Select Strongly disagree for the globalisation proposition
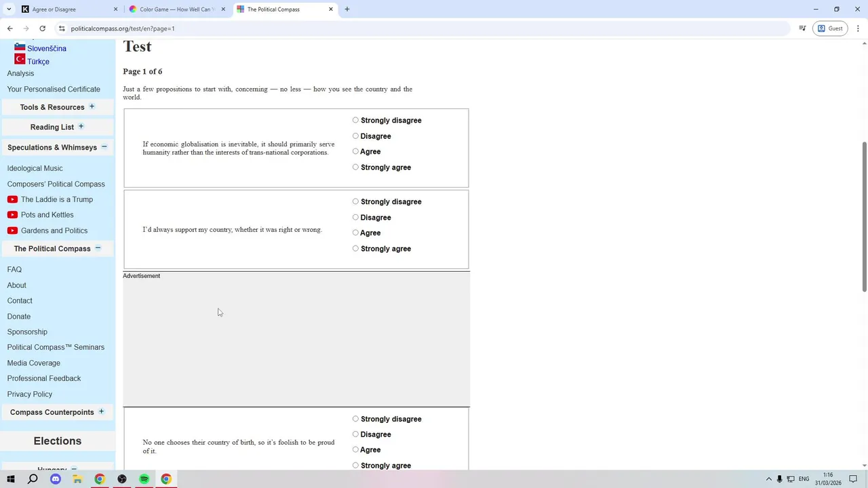This screenshot has width=868, height=488. (355, 120)
